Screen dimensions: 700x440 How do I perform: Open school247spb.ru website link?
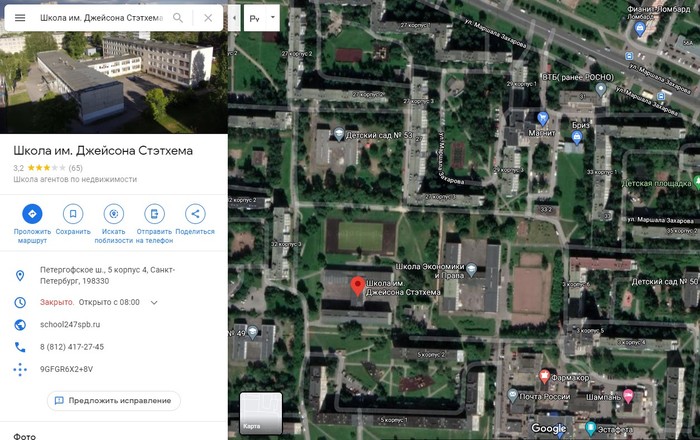(70, 324)
